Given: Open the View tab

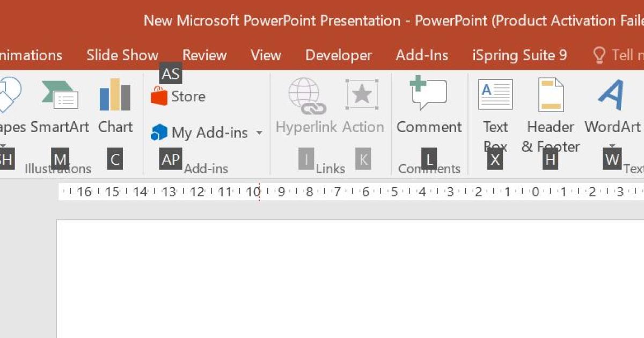Looking at the screenshot, I should [266, 55].
